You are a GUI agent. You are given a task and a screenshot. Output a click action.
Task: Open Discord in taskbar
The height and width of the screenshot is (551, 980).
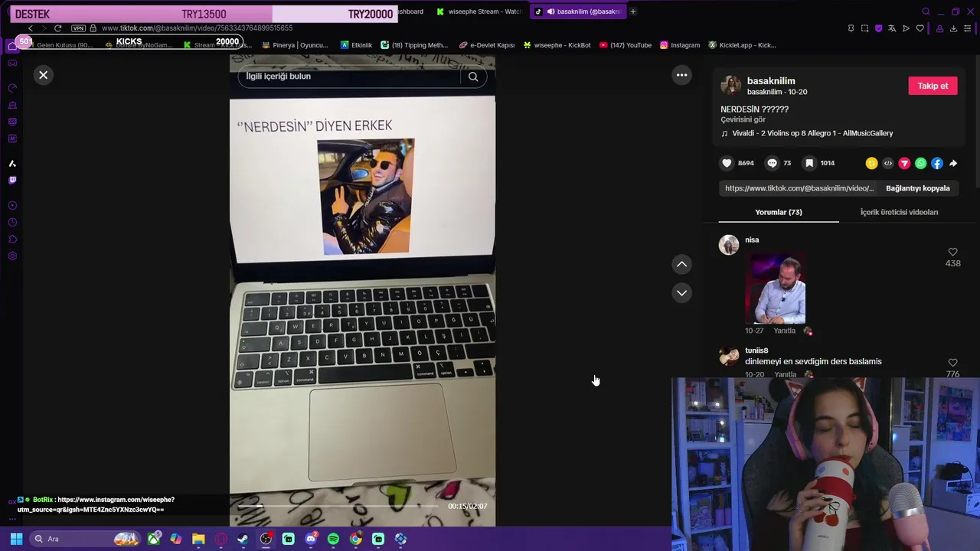click(x=310, y=539)
